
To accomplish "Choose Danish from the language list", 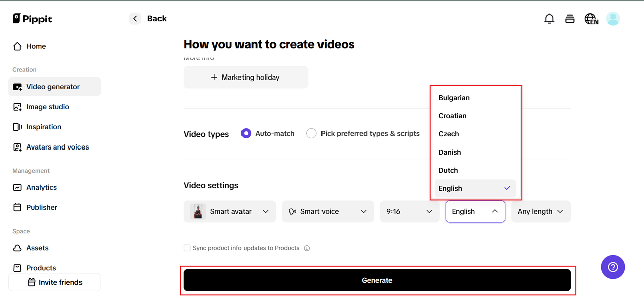I will pos(450,152).
